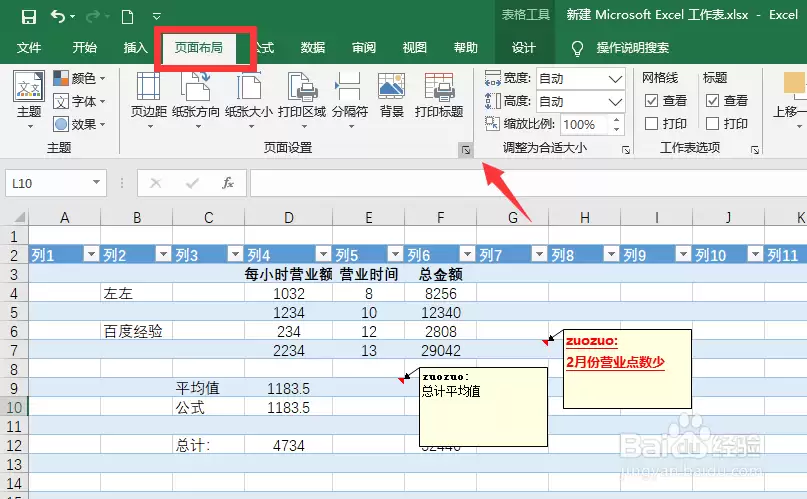This screenshot has width=807, height=499.
Task: Switch to the 插入 tab
Action: click(x=135, y=48)
